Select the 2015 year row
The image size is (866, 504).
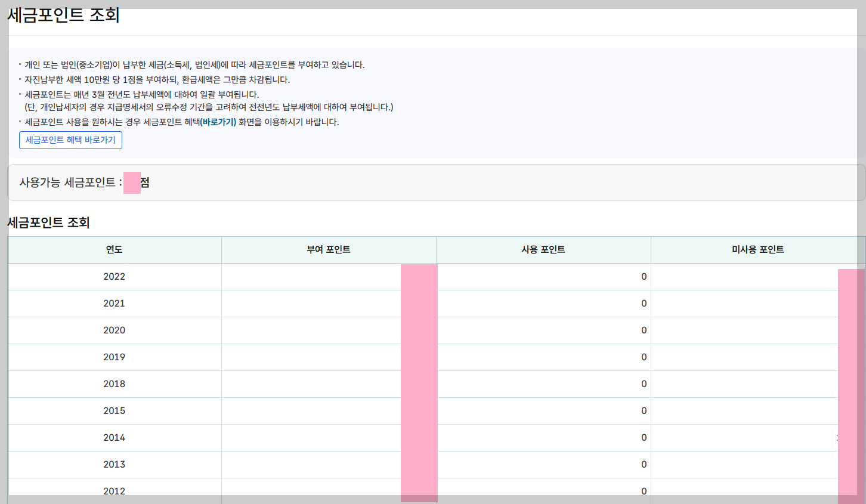[x=114, y=410]
